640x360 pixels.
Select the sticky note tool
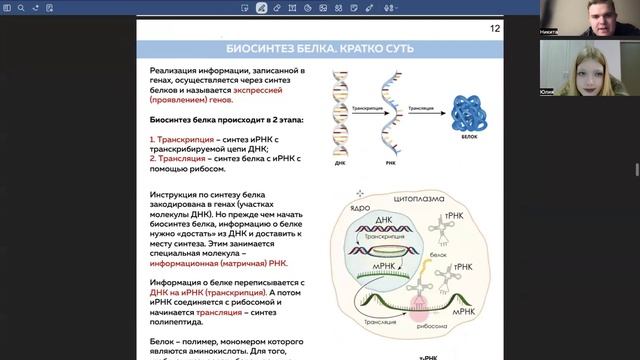pos(354,8)
